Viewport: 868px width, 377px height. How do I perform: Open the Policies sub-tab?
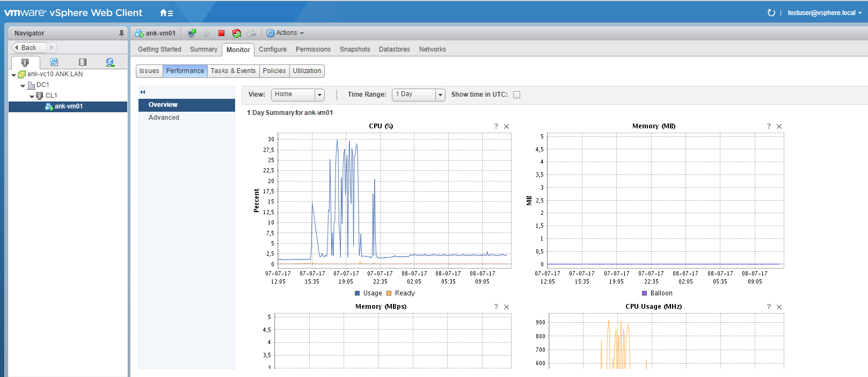(x=274, y=71)
